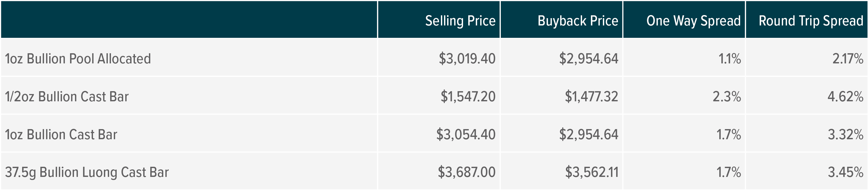Click the 3.32% round trip spread value

tap(845, 135)
